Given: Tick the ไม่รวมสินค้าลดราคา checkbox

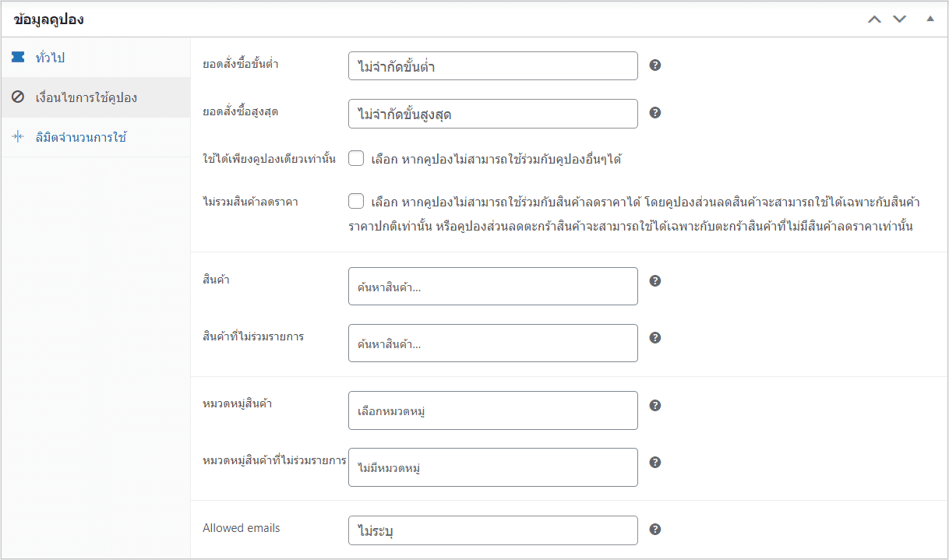Looking at the screenshot, I should click(x=356, y=202).
